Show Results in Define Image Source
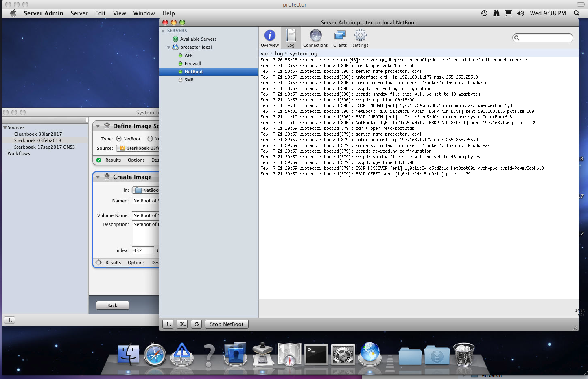The width and height of the screenshot is (588, 379). pyautogui.click(x=113, y=160)
